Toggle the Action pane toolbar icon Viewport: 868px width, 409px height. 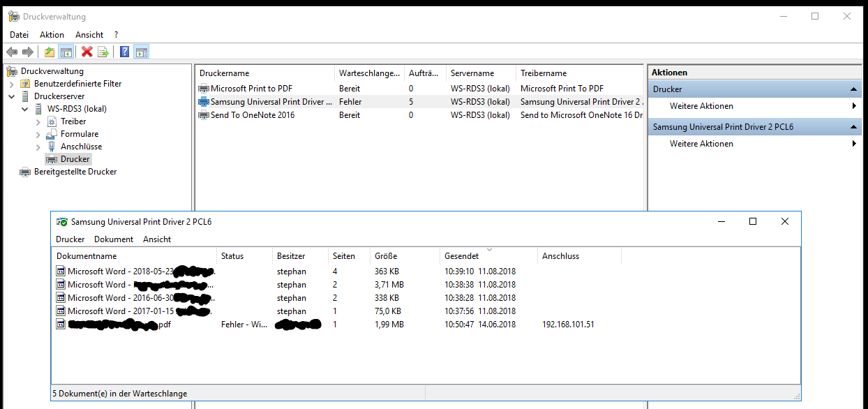pos(141,52)
